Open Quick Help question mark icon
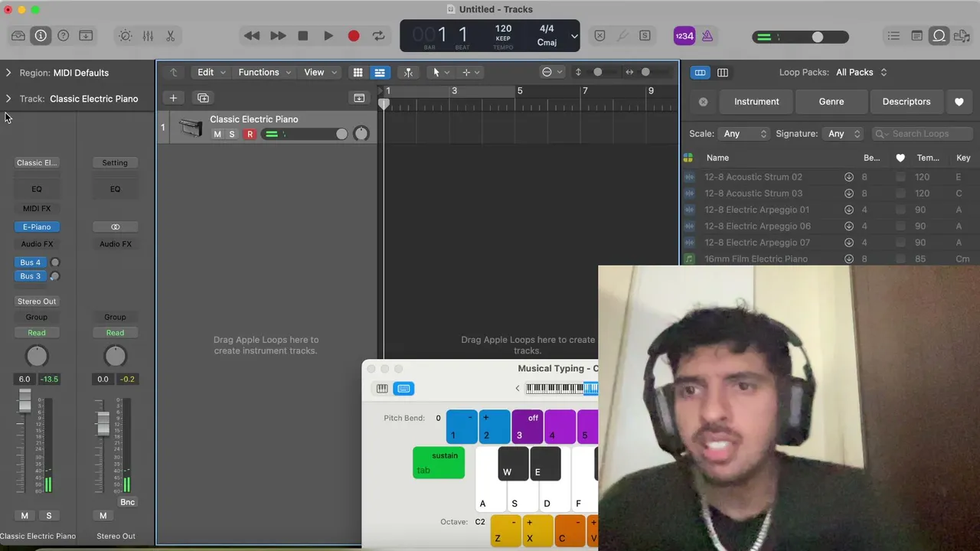The width and height of the screenshot is (980, 551). pos(64,36)
